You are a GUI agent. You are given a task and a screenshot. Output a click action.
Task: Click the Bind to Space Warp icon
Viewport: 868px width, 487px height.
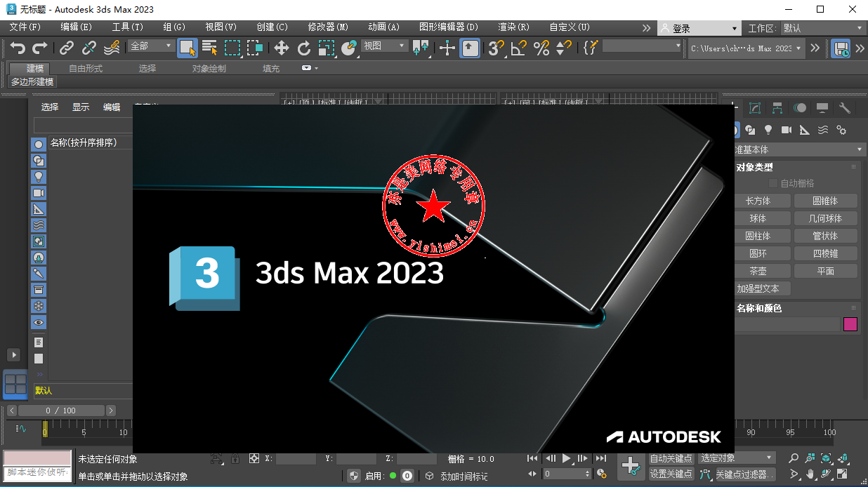112,48
